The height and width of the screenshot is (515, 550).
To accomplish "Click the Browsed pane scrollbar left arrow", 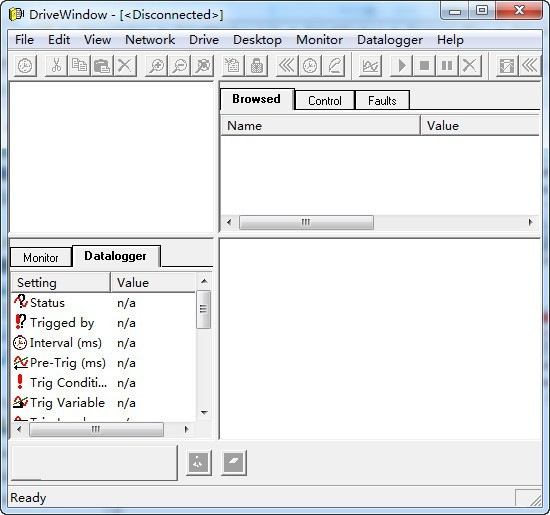I will coord(229,222).
